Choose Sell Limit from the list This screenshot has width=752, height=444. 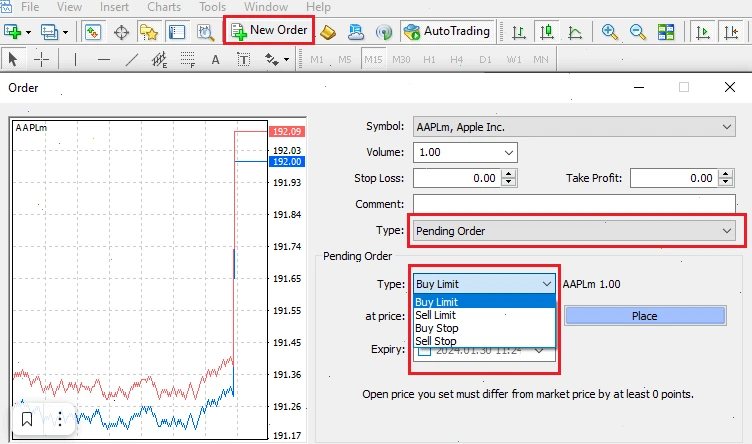click(435, 315)
